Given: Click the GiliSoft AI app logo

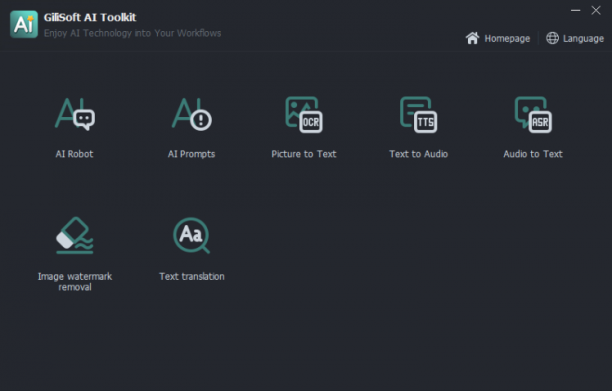Looking at the screenshot, I should pyautogui.click(x=24, y=24).
